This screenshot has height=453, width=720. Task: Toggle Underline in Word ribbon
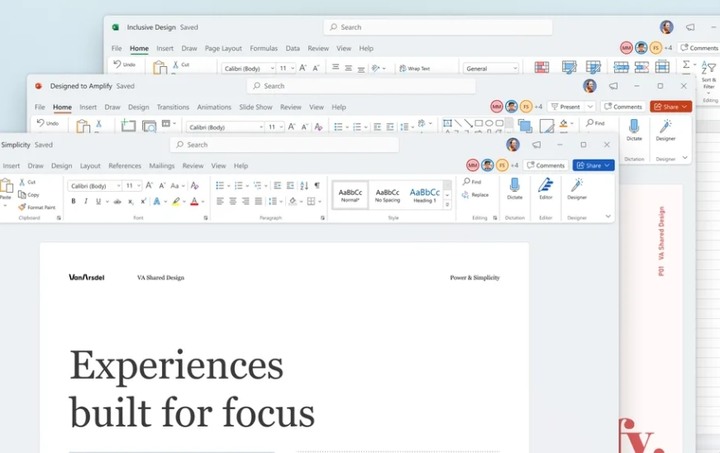click(98, 201)
